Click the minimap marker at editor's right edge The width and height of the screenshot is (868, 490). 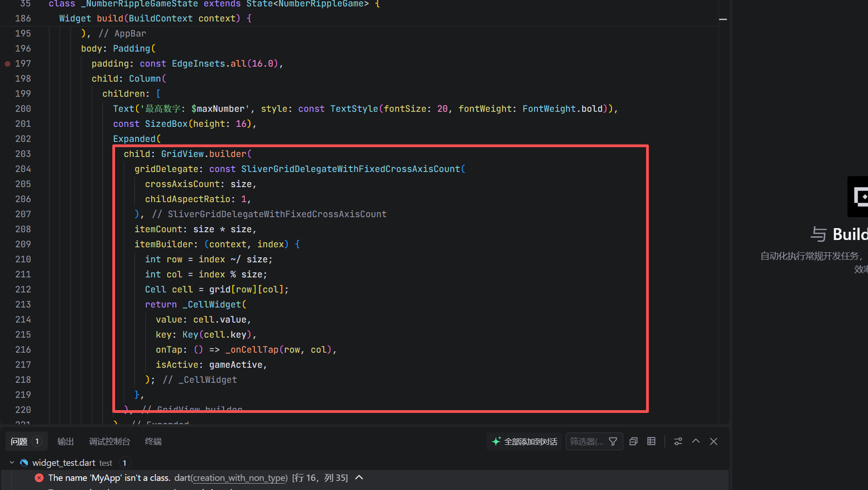[723, 19]
